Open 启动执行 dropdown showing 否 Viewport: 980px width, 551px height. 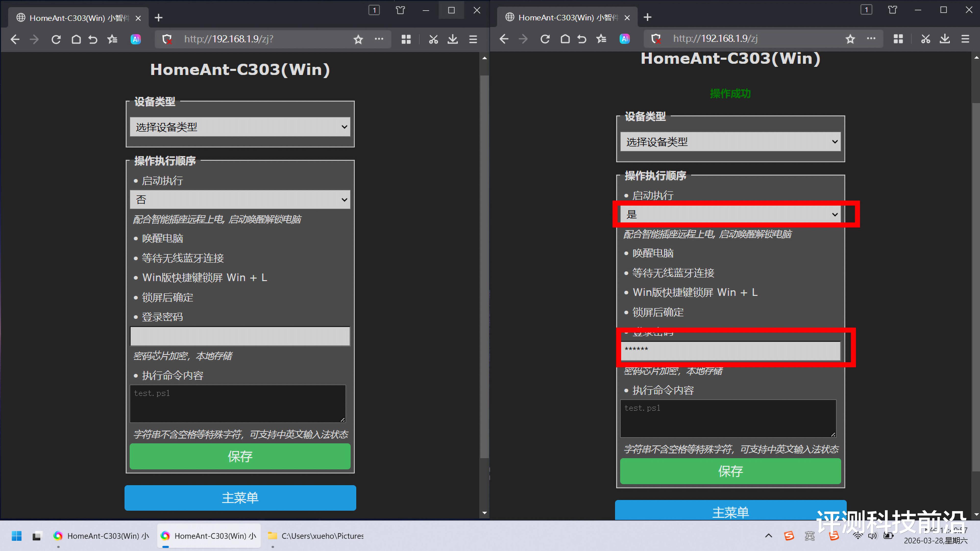[x=240, y=200]
